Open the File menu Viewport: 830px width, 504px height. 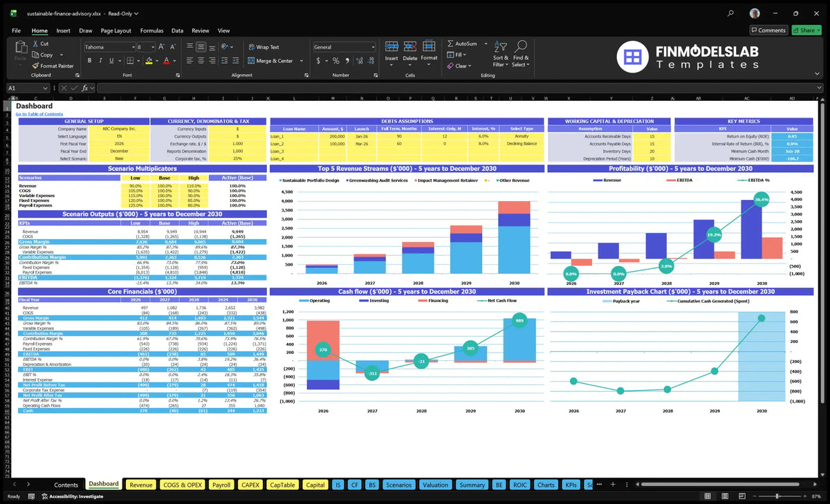[16, 30]
